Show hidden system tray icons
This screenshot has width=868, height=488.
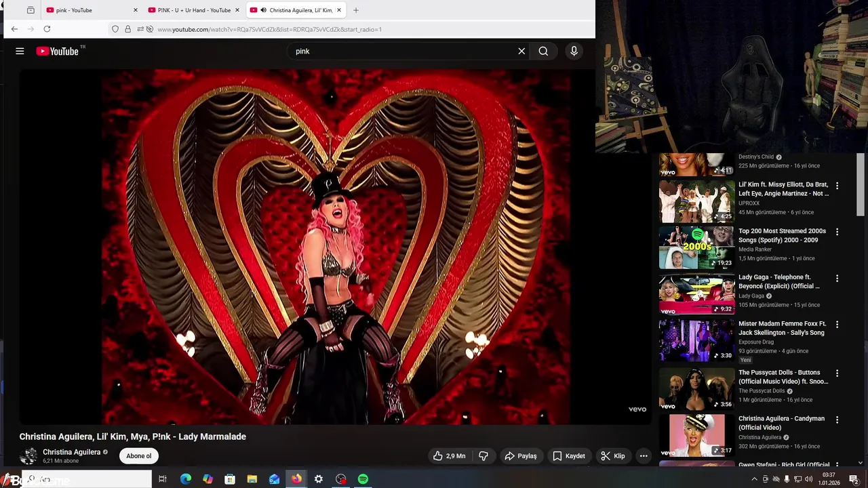click(754, 479)
